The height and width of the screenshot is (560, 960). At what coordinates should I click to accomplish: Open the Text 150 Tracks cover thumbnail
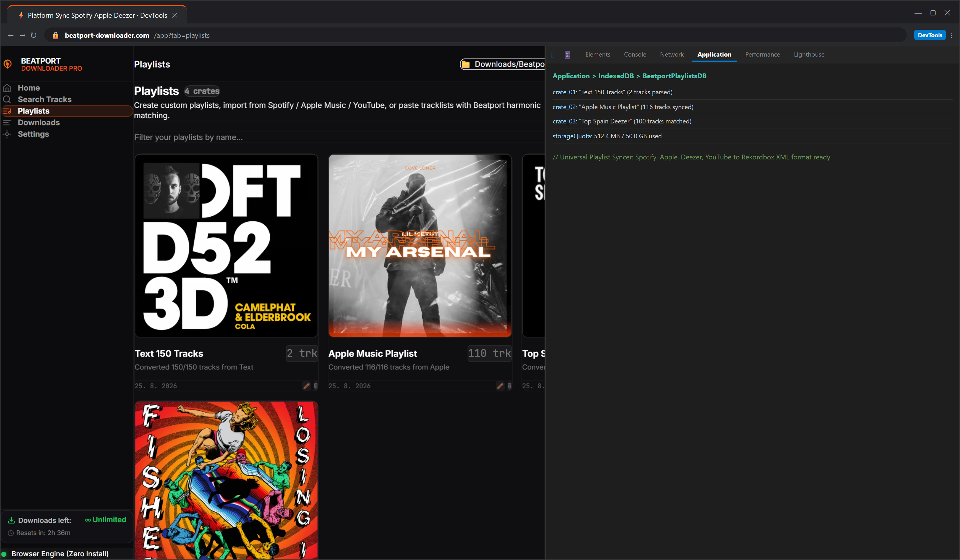[x=226, y=246]
